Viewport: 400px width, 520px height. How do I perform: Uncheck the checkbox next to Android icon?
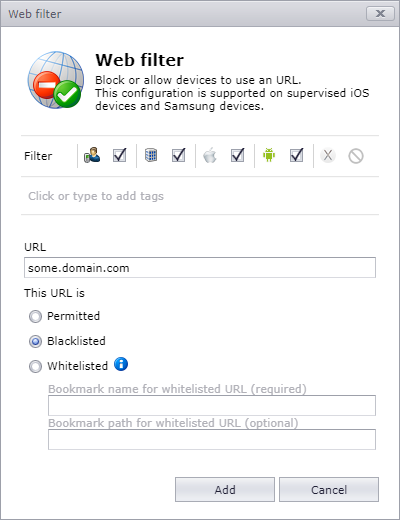tap(296, 155)
